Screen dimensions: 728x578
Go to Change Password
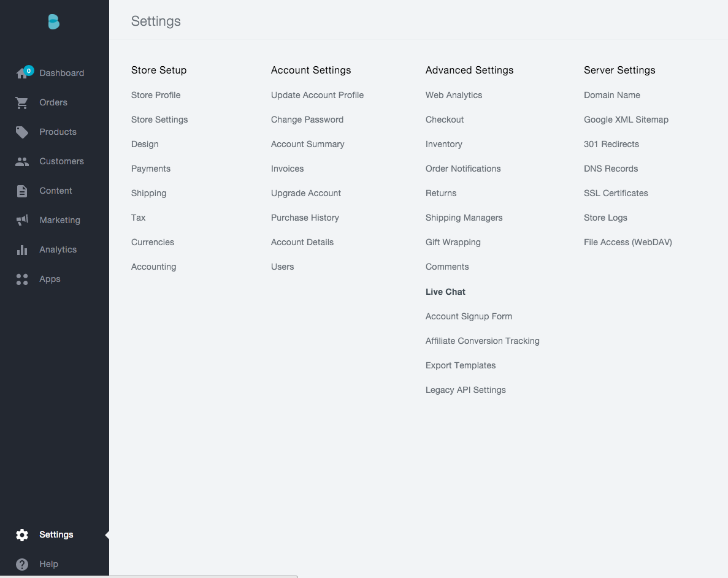307,120
